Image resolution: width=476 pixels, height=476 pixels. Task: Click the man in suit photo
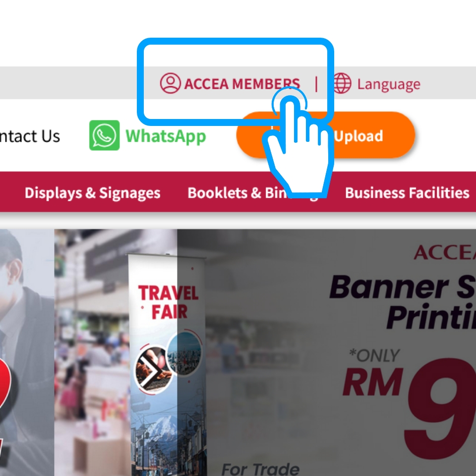27,352
